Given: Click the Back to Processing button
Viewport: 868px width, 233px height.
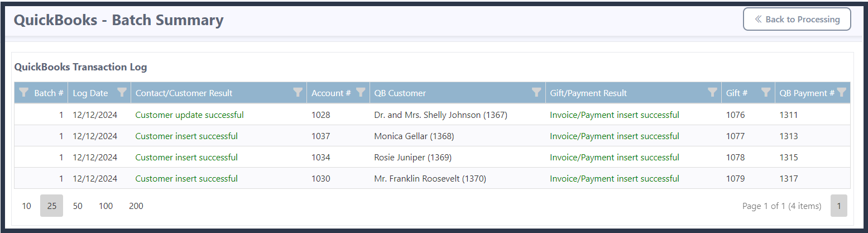Looking at the screenshot, I should click(797, 19).
